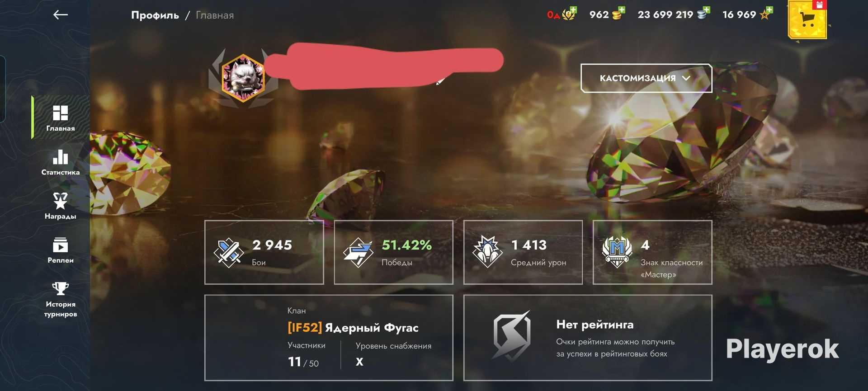This screenshot has height=391, width=868.
Task: Open the shop cart icon
Action: click(x=807, y=19)
